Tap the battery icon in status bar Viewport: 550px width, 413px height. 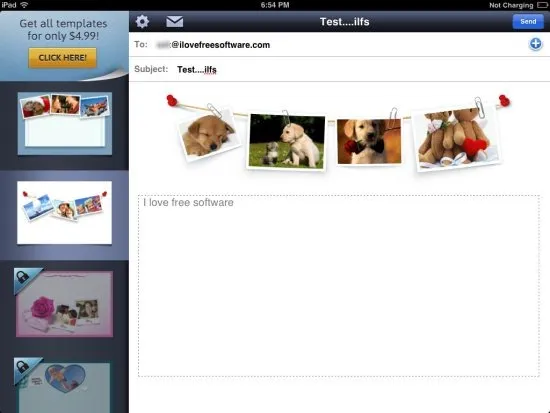[542, 5]
